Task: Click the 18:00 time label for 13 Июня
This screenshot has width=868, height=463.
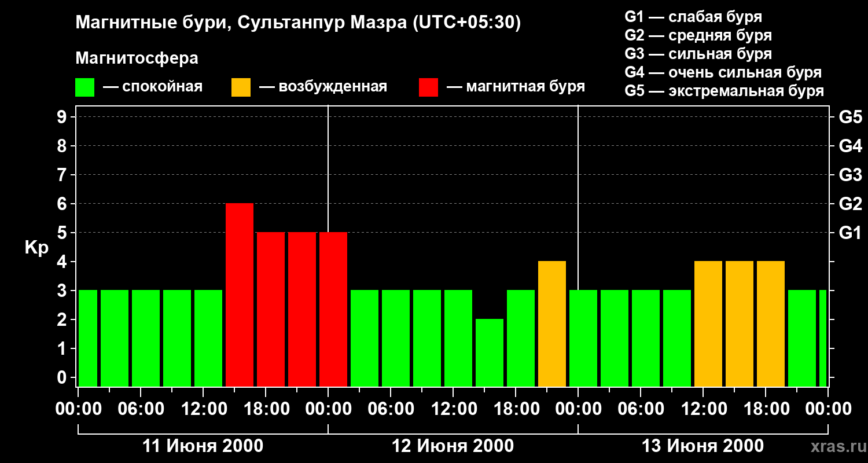Action: (766, 409)
